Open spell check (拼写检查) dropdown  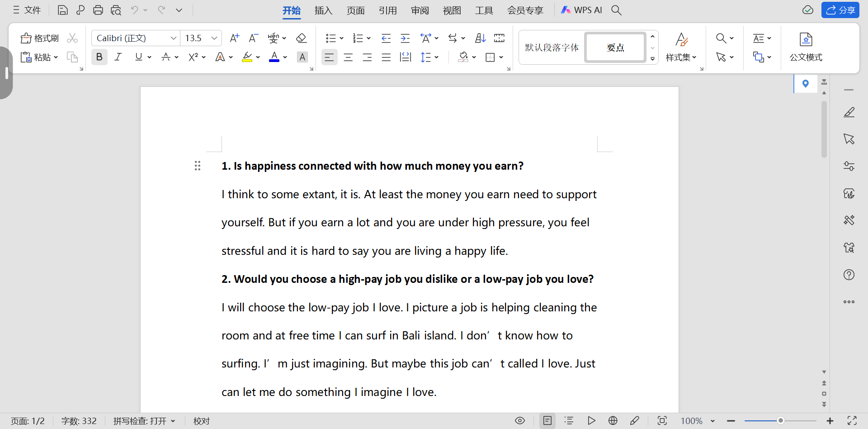tap(145, 421)
